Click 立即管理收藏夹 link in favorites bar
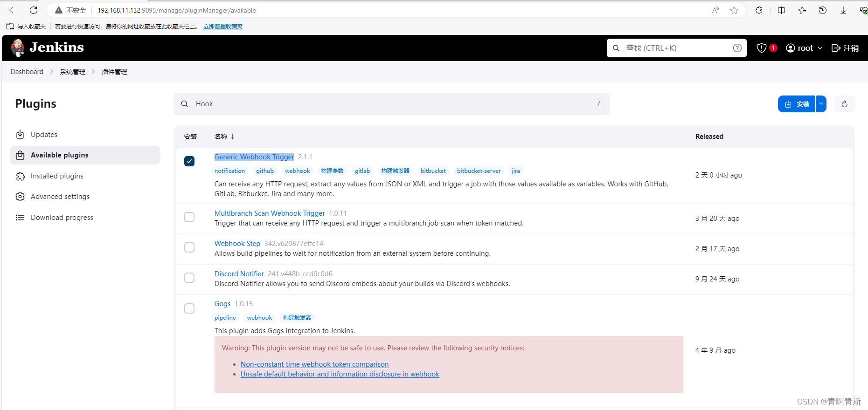Viewport: 868px width, 410px height. coord(223,27)
